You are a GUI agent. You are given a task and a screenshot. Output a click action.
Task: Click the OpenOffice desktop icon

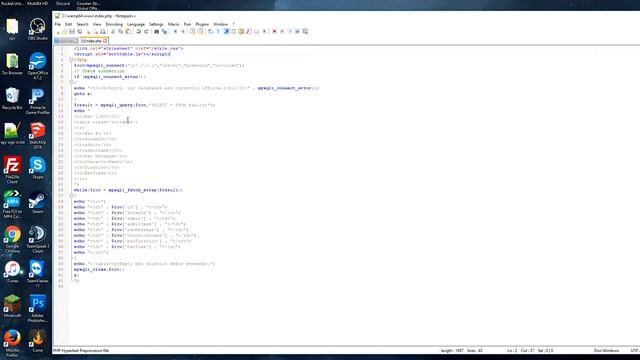pos(38,65)
